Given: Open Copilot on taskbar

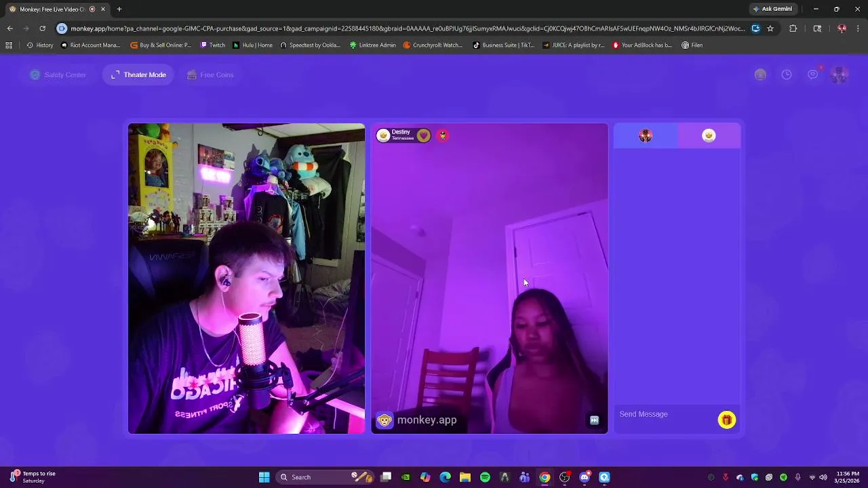Looking at the screenshot, I should 425,477.
